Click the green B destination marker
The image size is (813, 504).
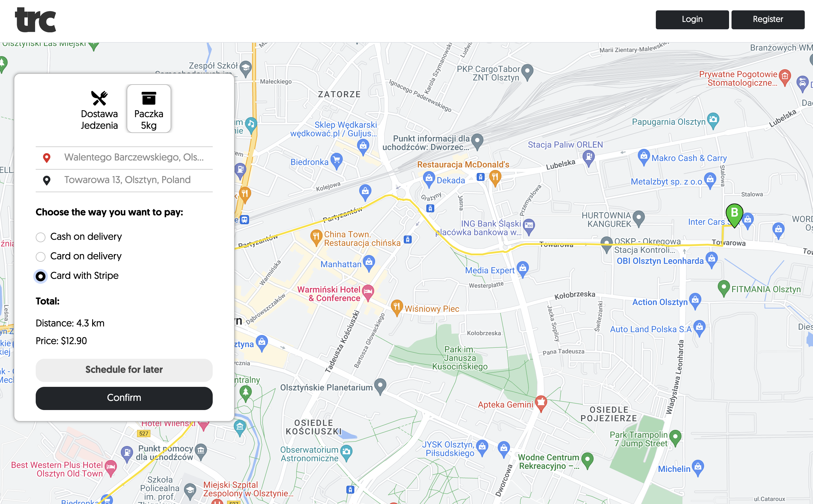(x=734, y=215)
